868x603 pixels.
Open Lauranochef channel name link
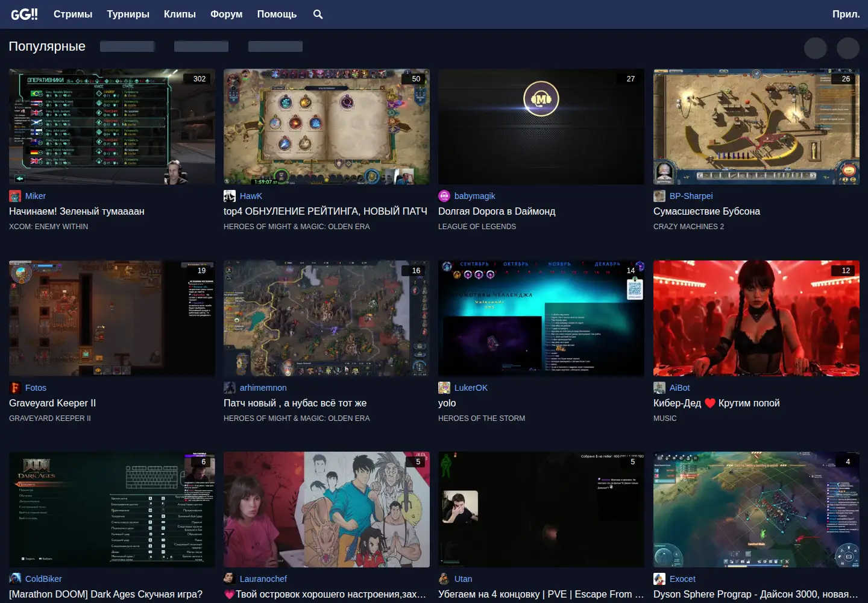click(263, 579)
